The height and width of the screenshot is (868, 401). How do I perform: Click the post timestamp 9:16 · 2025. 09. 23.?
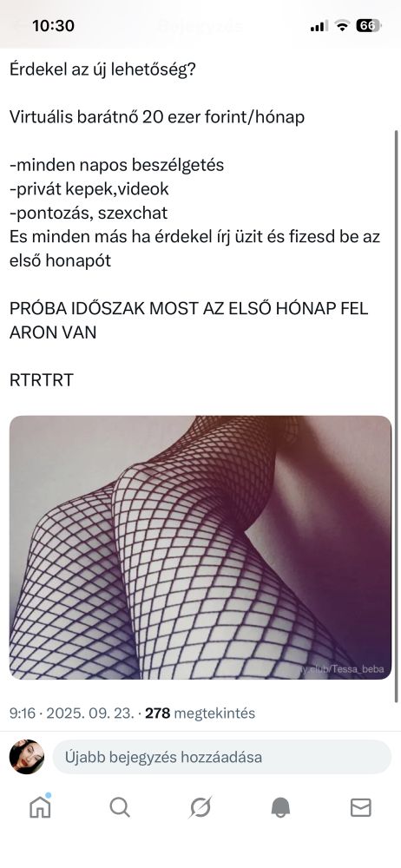(72, 713)
